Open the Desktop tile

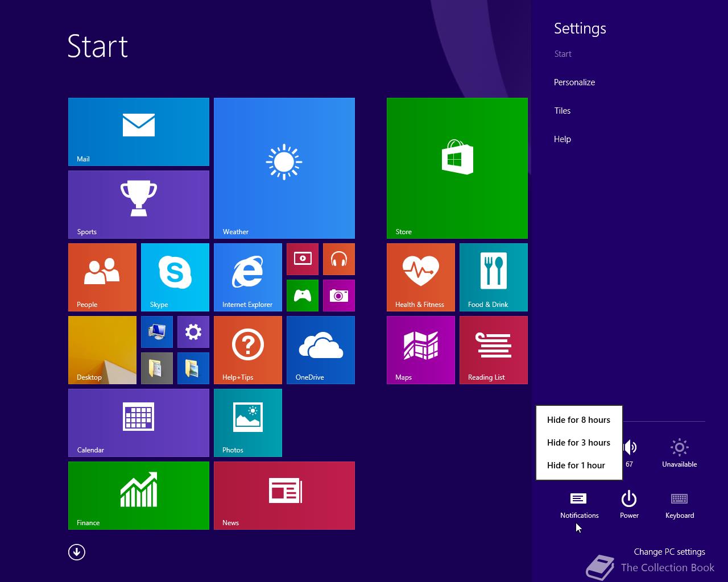pos(102,350)
